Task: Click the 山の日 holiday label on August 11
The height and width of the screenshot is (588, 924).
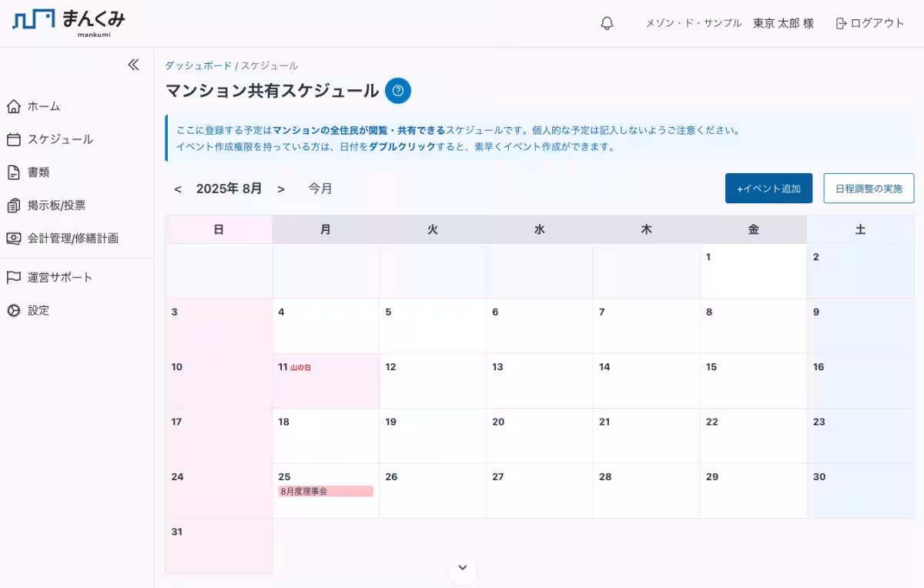Action: [x=300, y=367]
